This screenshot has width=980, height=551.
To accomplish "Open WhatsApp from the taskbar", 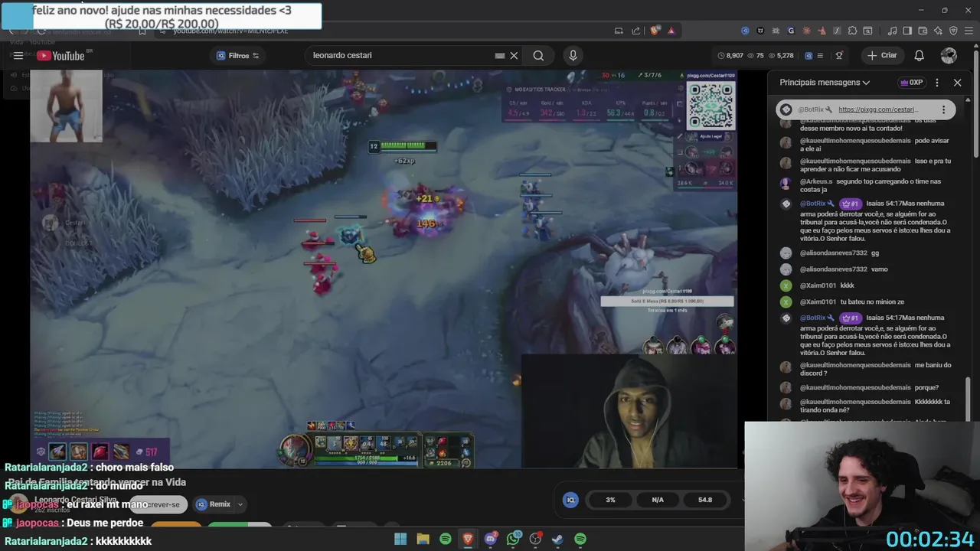I will coord(513,539).
